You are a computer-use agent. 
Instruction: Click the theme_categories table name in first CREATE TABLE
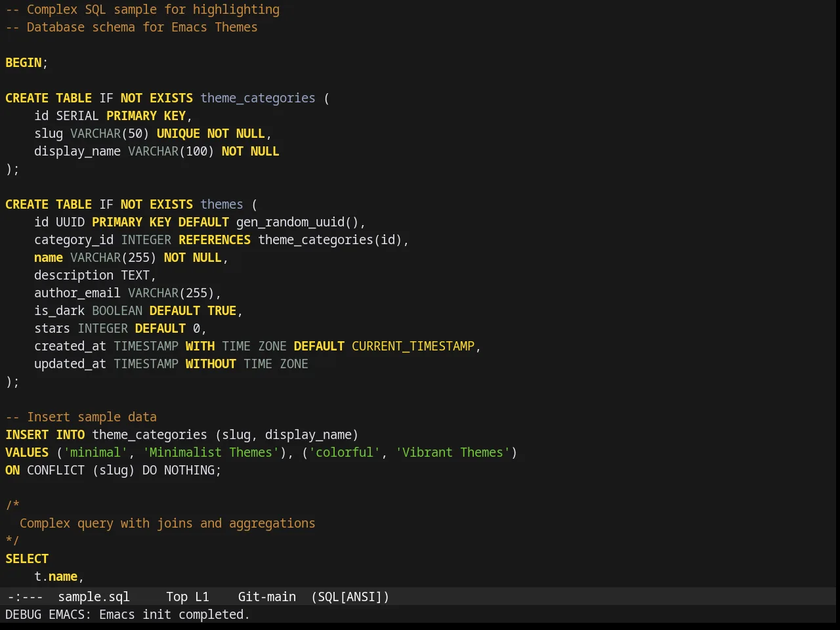tap(258, 98)
